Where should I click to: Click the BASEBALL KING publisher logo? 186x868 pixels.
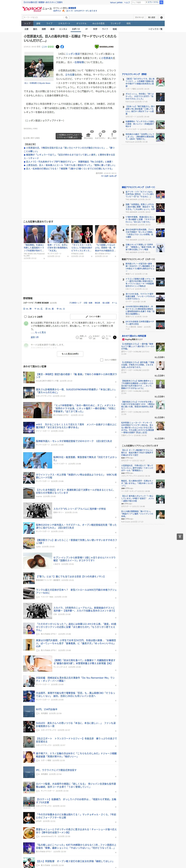pyautogui.click(x=104, y=47)
